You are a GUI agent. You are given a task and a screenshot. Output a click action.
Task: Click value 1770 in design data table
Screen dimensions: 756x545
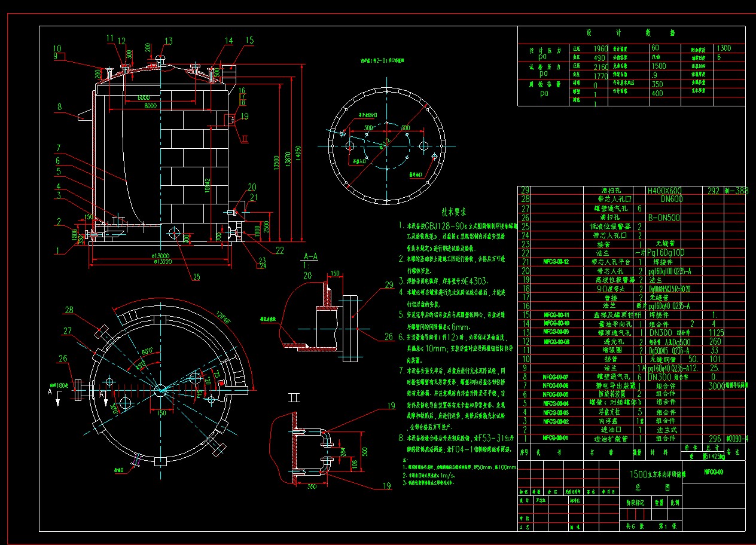tap(600, 75)
